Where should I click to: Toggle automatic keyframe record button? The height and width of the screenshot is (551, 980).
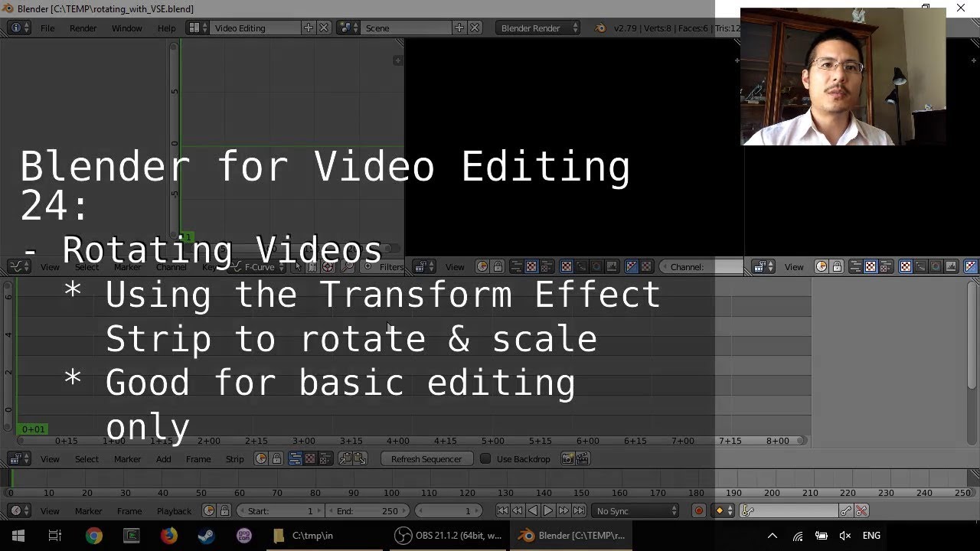(698, 510)
